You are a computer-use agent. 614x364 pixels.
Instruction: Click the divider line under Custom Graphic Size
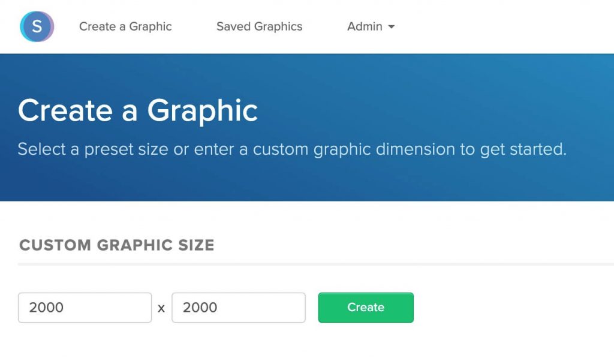pos(315,264)
